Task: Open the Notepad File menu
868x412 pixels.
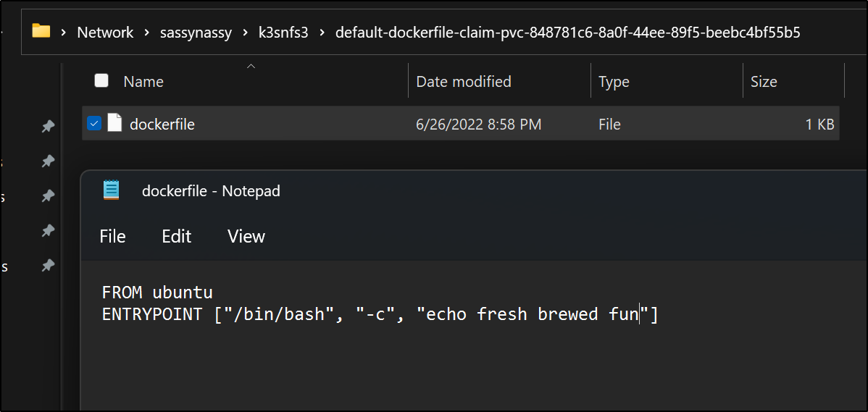Action: [x=112, y=237]
